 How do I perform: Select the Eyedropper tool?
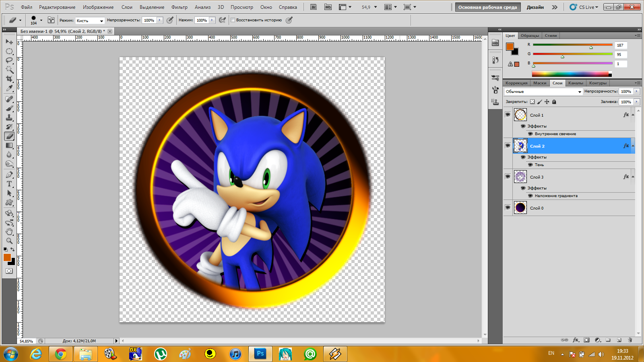pyautogui.click(x=9, y=88)
